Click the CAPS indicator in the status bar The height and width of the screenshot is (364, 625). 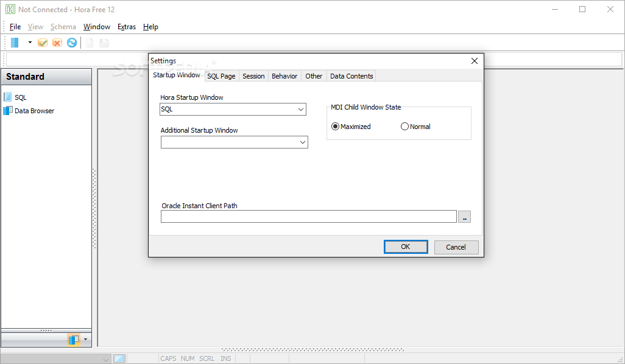tap(168, 359)
